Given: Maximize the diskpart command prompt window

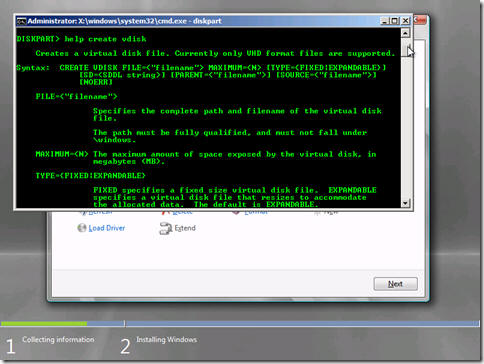Looking at the screenshot, I should 395,21.
